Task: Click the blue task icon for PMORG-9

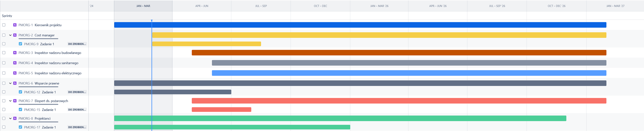Action: pos(20,44)
